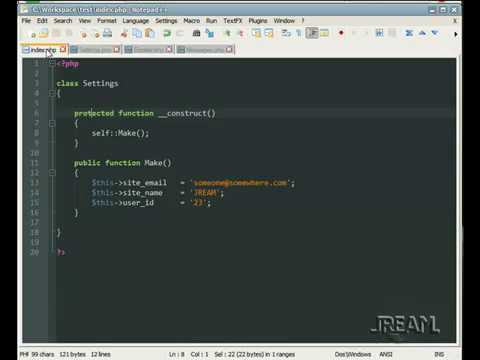Click the Save All toolbar icon

click(69, 33)
